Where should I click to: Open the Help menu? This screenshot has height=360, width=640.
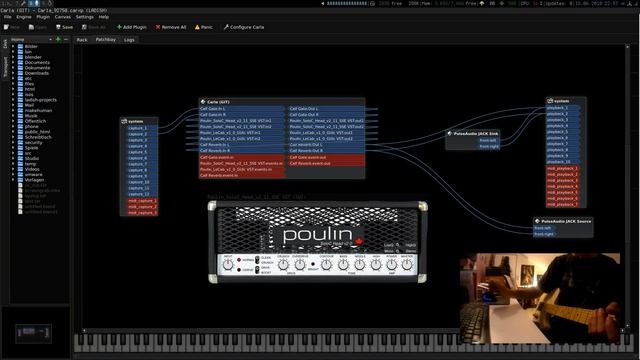[104, 17]
